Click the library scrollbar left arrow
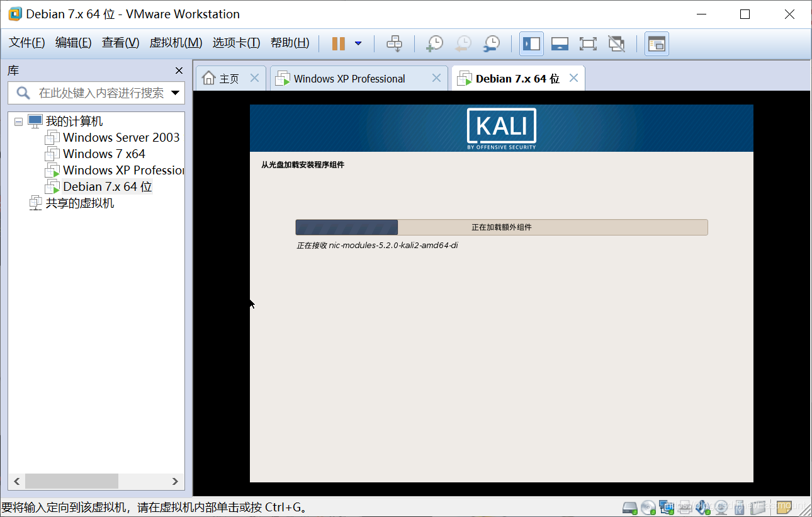Image resolution: width=812 pixels, height=517 pixels. click(17, 481)
